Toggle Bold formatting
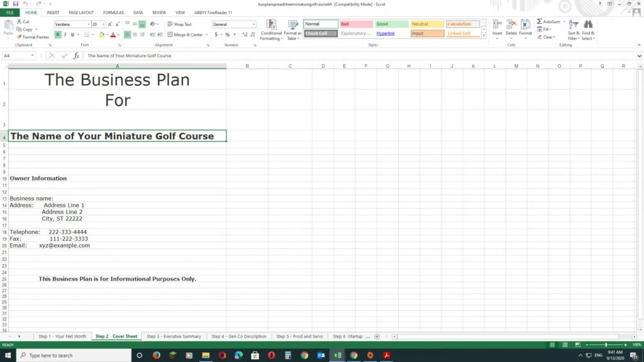 [x=58, y=35]
